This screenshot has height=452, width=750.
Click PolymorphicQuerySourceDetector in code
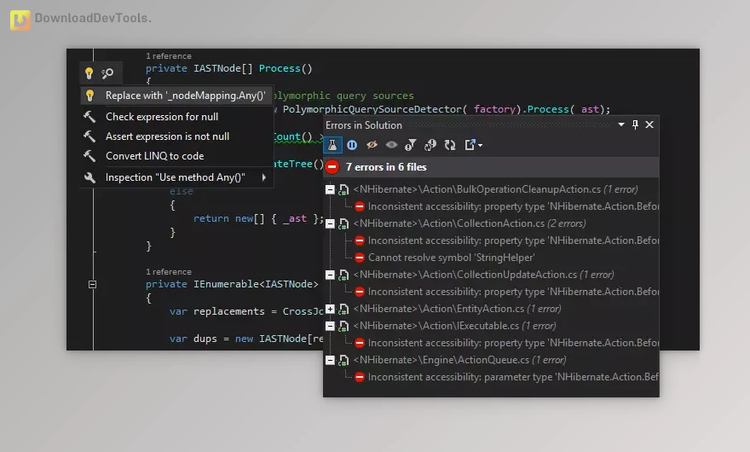tap(372, 109)
